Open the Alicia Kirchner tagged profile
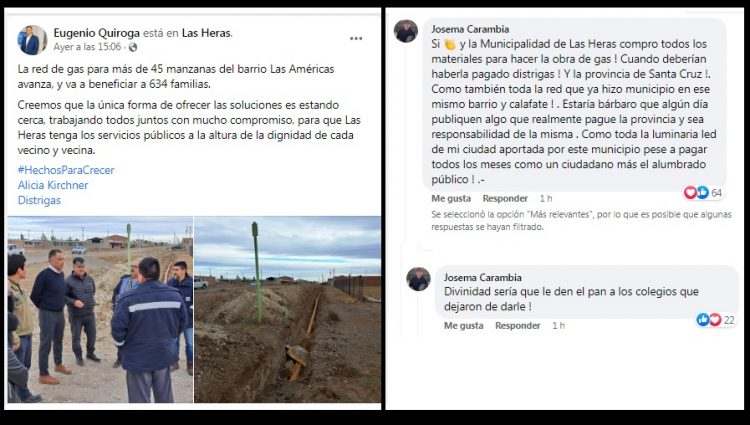Viewport: 750px width, 425px height. (53, 185)
